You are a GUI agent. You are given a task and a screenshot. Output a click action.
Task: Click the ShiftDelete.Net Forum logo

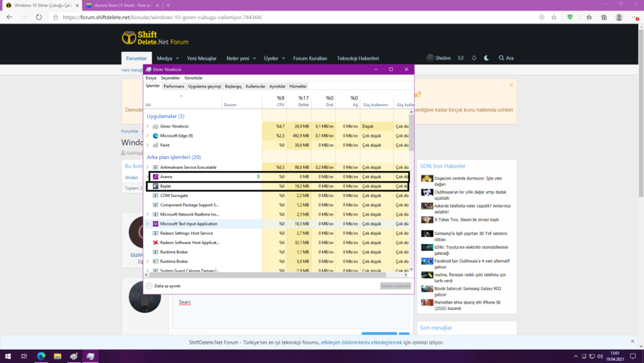pyautogui.click(x=155, y=38)
